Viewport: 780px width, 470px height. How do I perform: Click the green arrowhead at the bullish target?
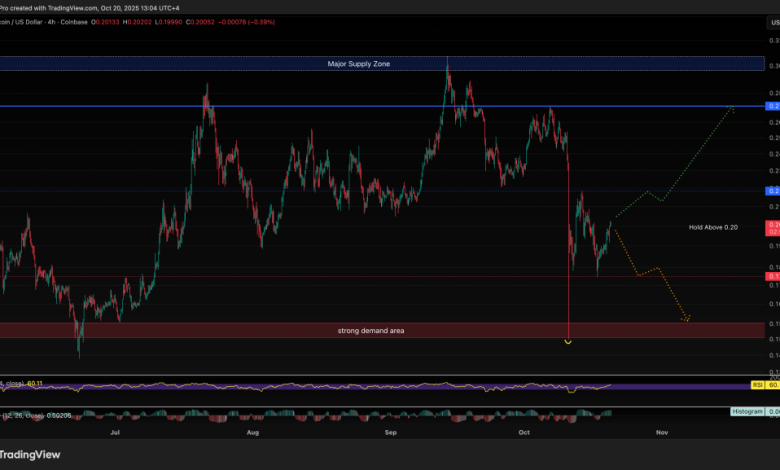coord(733,108)
